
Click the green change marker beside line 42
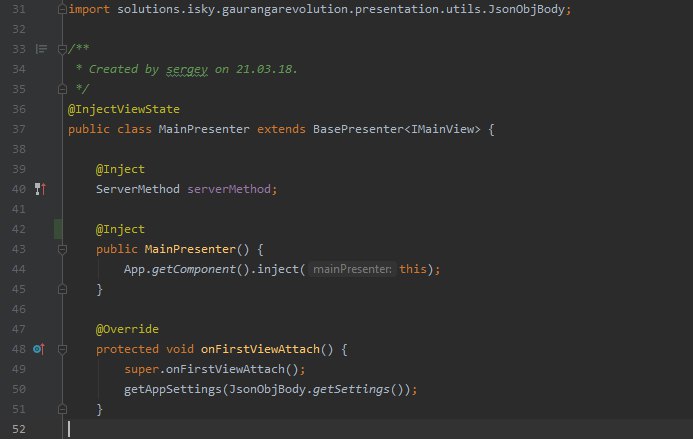click(58, 229)
